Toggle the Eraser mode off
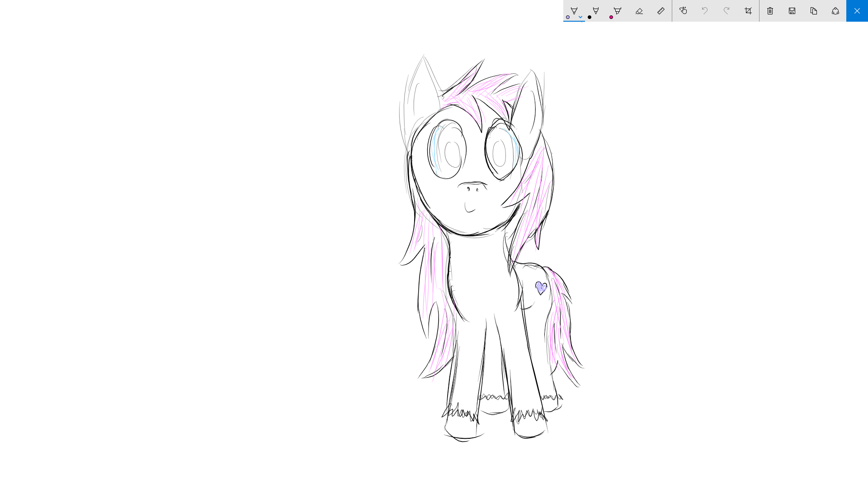Image resolution: width=868 pixels, height=488 pixels. tap(639, 11)
